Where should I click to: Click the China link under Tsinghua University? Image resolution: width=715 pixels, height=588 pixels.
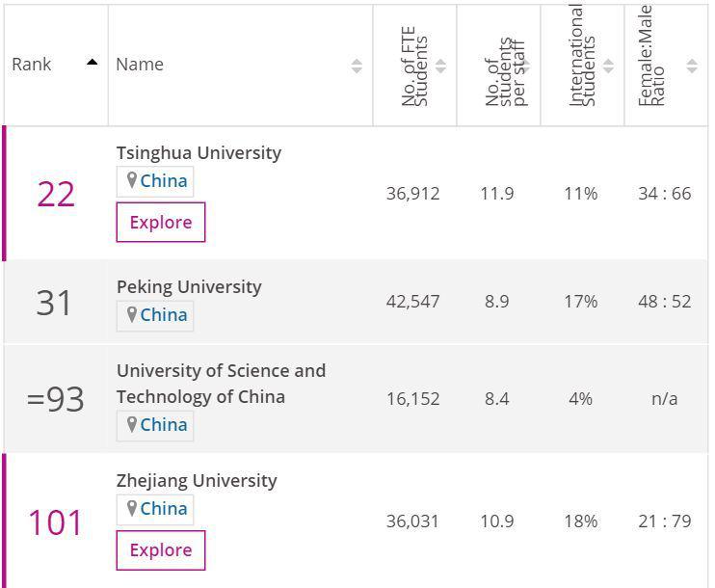(164, 181)
